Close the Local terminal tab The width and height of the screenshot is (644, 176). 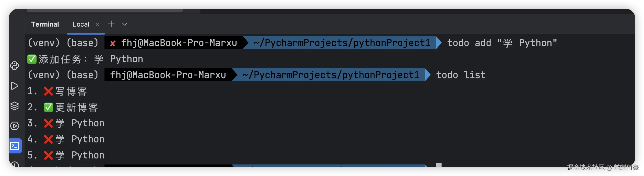tap(97, 25)
